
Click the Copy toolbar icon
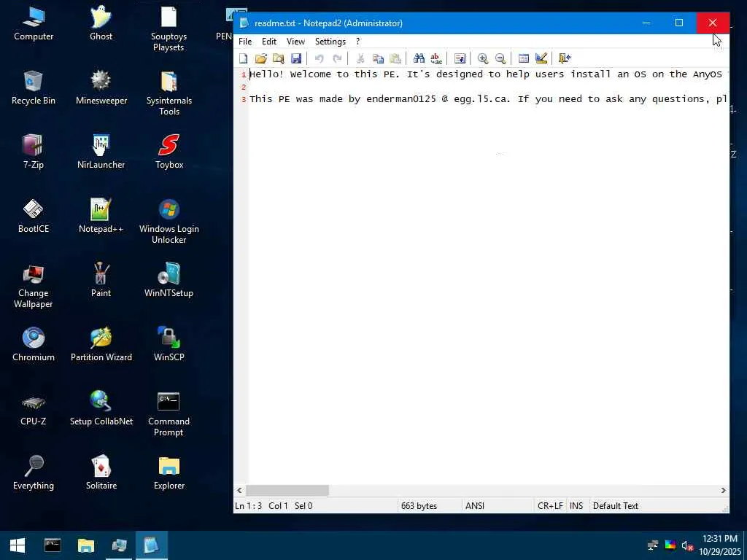coord(379,58)
